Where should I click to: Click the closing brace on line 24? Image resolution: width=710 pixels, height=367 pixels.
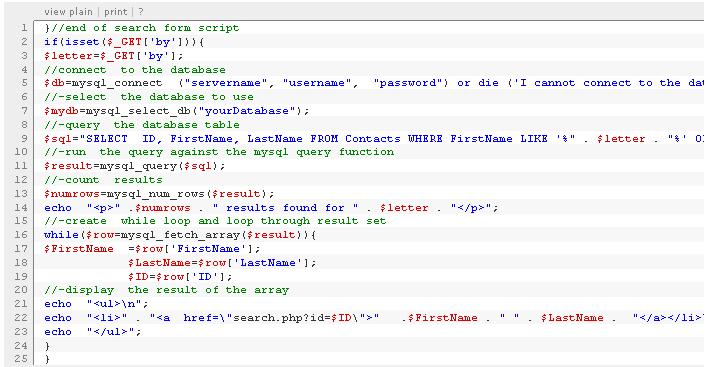pyautogui.click(x=48, y=346)
